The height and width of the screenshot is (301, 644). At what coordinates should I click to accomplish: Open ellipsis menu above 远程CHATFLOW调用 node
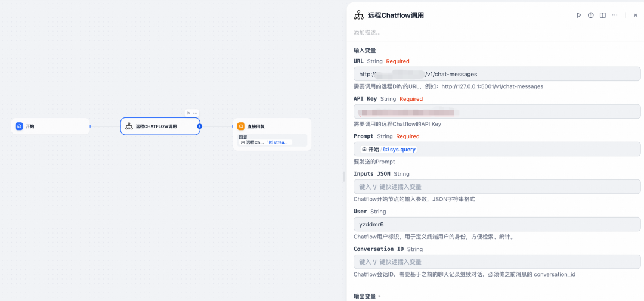pyautogui.click(x=195, y=113)
